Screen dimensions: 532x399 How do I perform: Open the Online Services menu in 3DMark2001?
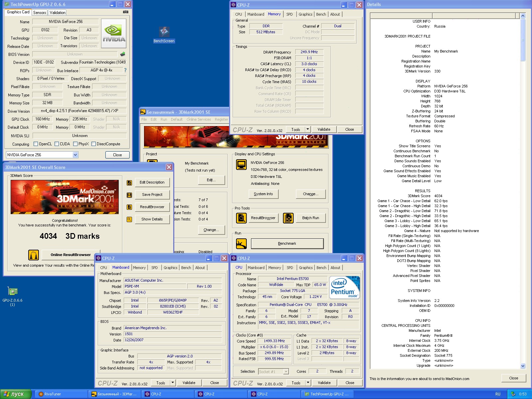(199, 119)
